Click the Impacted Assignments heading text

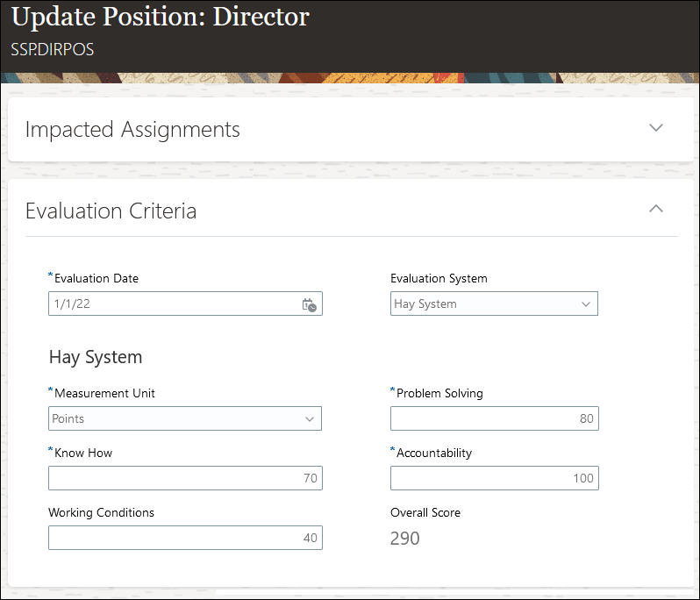(x=132, y=130)
